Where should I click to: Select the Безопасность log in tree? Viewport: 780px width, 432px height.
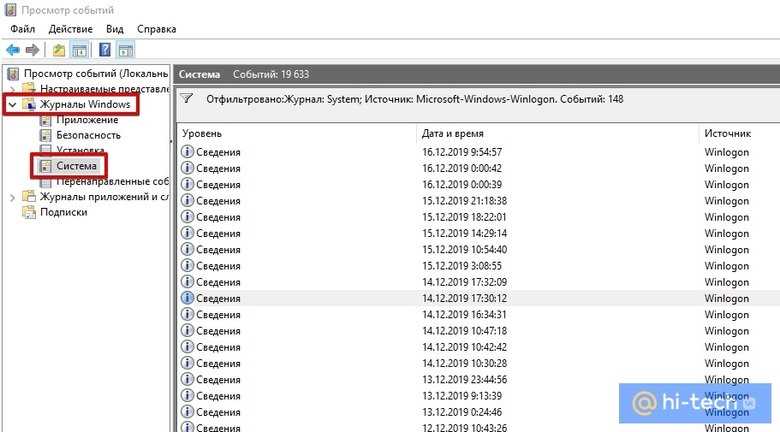coord(88,135)
